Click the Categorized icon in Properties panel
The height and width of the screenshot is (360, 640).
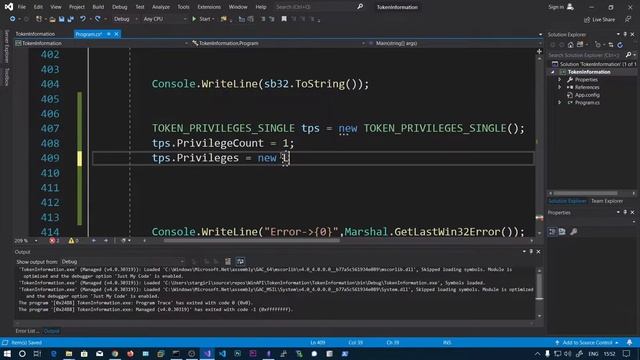[x=552, y=232]
